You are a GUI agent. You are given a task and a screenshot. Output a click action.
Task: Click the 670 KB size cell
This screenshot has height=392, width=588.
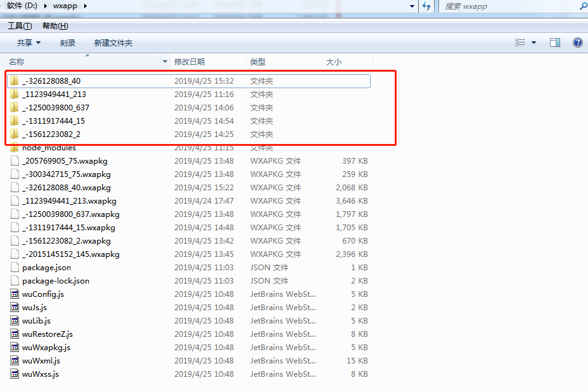point(355,240)
